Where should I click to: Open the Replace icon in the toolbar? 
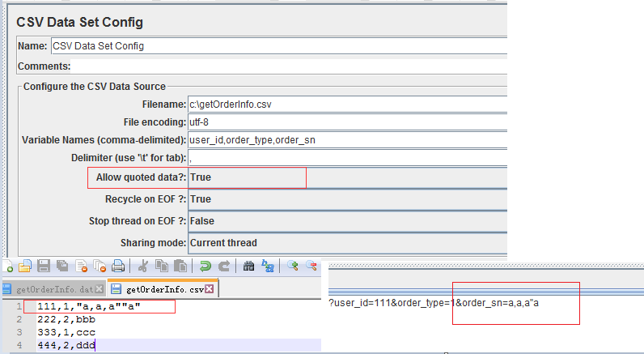pos(268,267)
